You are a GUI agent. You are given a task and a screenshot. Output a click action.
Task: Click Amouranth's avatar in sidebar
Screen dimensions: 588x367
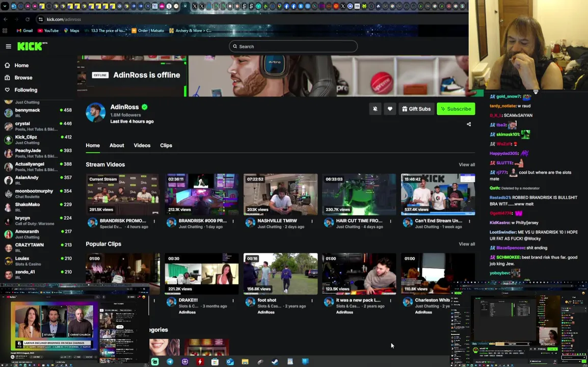(8, 234)
